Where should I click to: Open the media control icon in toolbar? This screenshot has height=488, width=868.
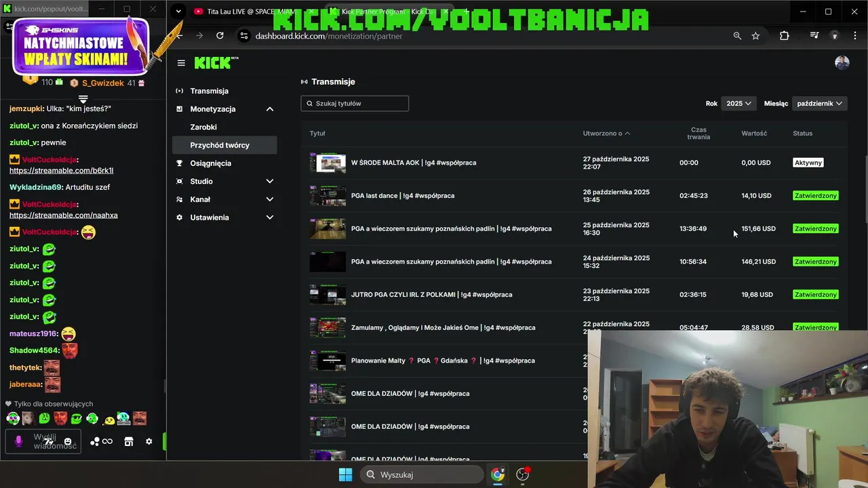814,36
